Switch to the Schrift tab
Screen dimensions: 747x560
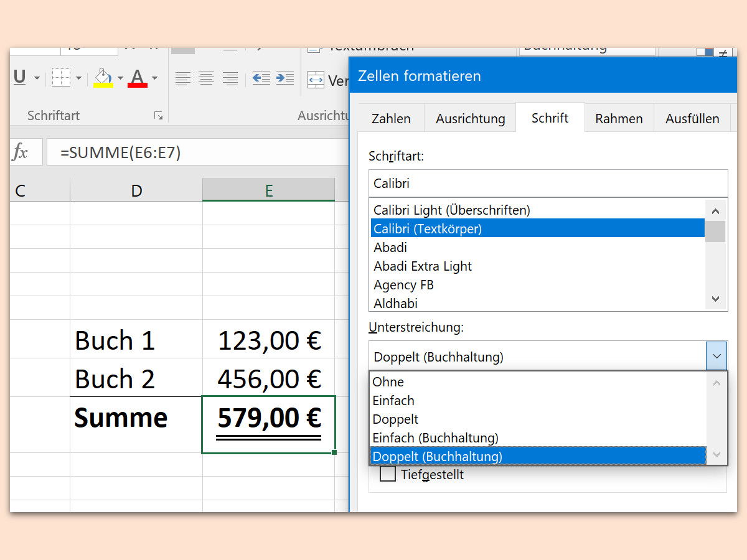click(x=550, y=118)
